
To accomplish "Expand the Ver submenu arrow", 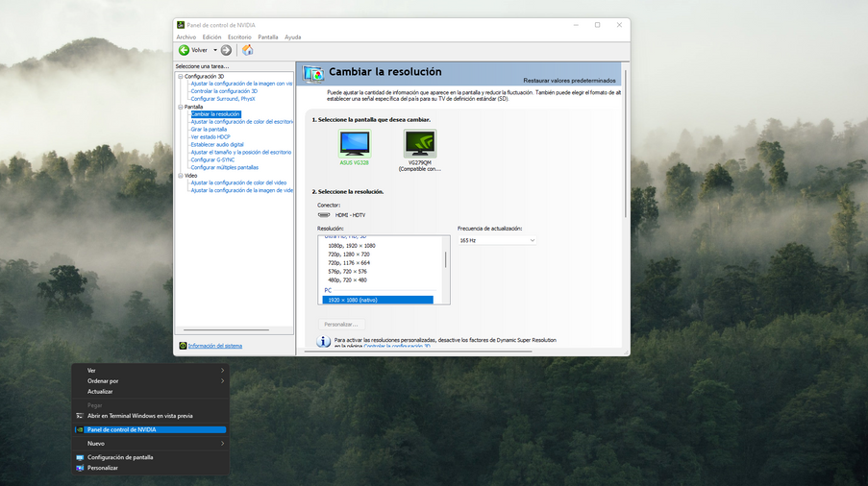I will tap(223, 371).
